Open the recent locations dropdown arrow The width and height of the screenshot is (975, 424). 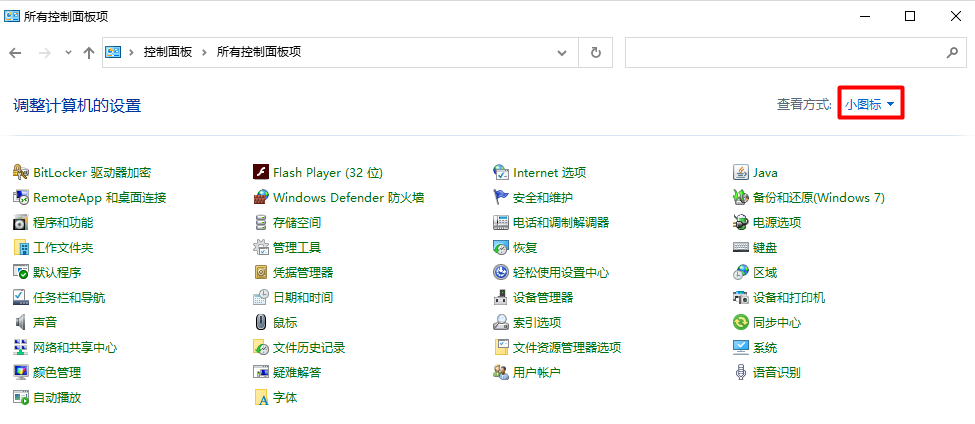click(68, 52)
